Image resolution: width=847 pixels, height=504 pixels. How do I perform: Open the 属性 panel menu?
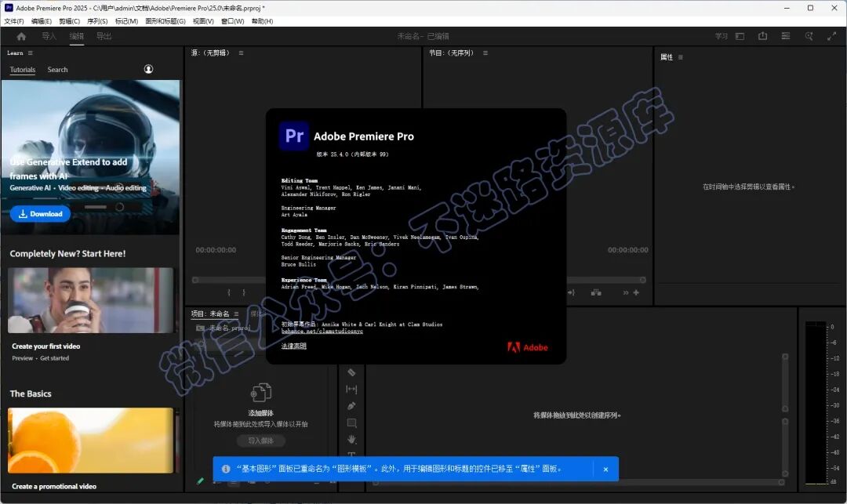click(681, 57)
